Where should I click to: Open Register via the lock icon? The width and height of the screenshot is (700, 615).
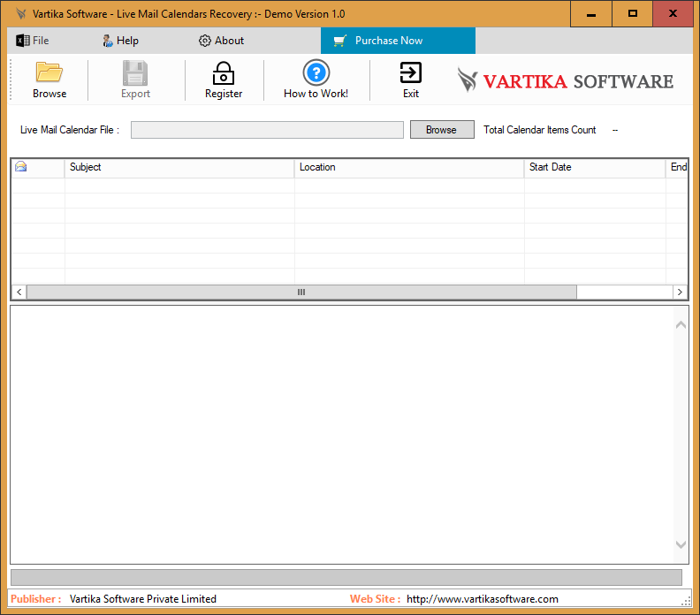pos(224,73)
